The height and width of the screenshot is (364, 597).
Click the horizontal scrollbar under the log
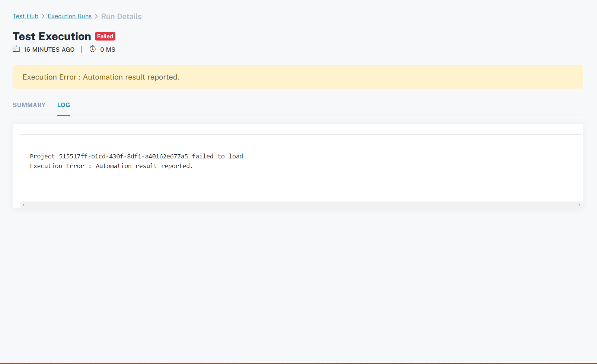tap(298, 204)
